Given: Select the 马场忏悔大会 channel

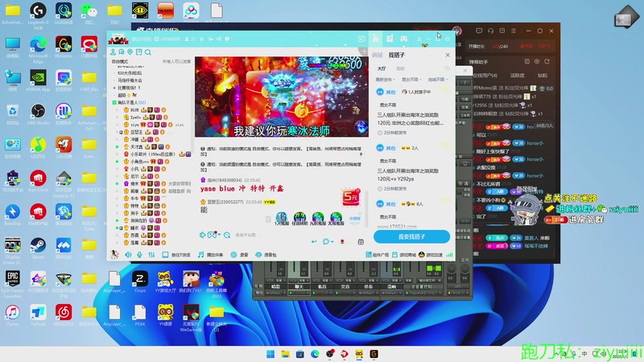Looking at the screenshot, I should click(x=130, y=80).
